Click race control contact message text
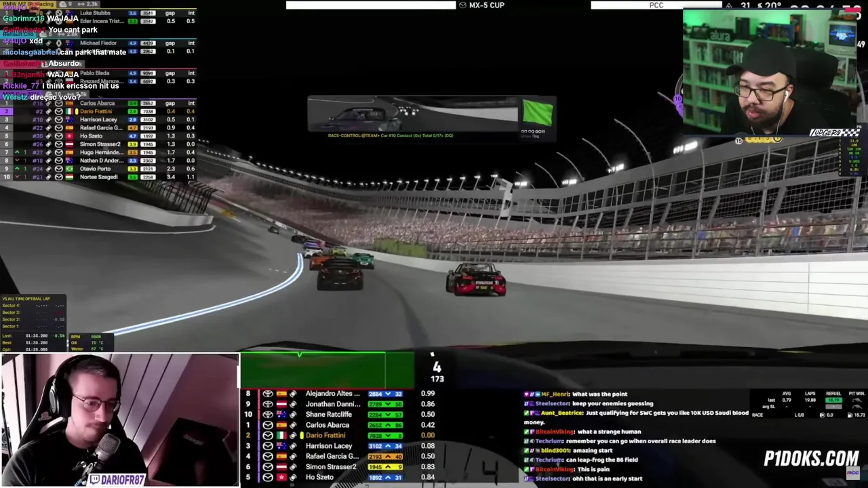Image resolution: width=868 pixels, height=488 pixels. pyautogui.click(x=391, y=136)
